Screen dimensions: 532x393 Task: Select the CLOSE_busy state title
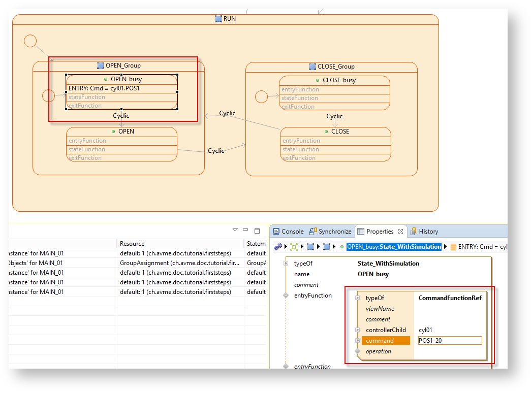click(339, 80)
